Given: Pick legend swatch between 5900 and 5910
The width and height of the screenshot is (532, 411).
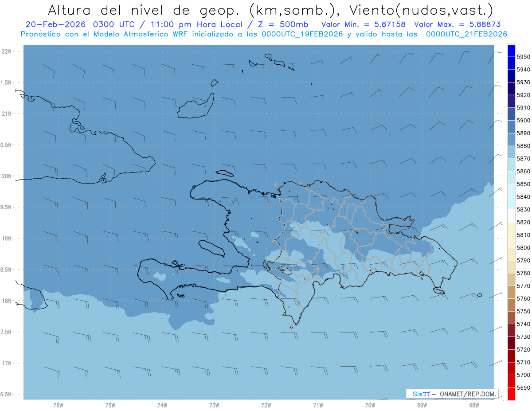Looking at the screenshot, I should click(511, 114).
